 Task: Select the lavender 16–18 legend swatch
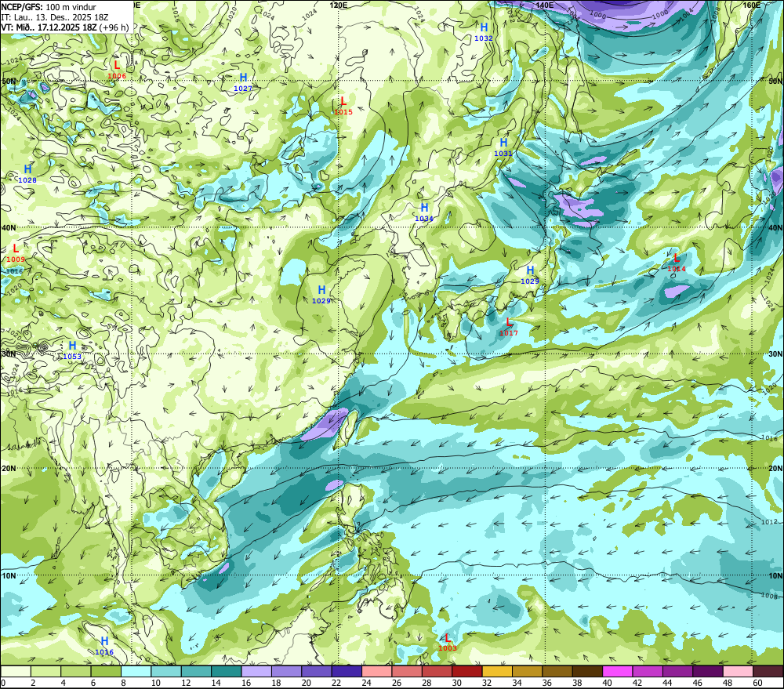(x=256, y=671)
